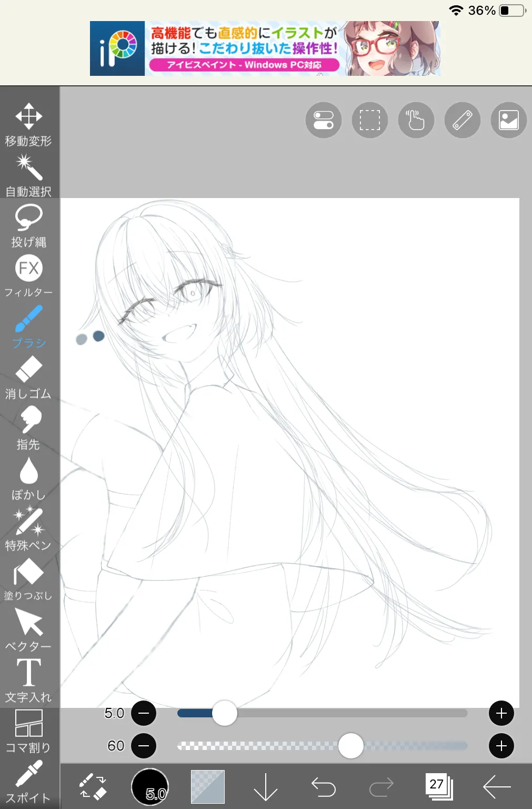Select the 移動変形 transform tool
This screenshot has height=809, width=532.
pyautogui.click(x=29, y=125)
